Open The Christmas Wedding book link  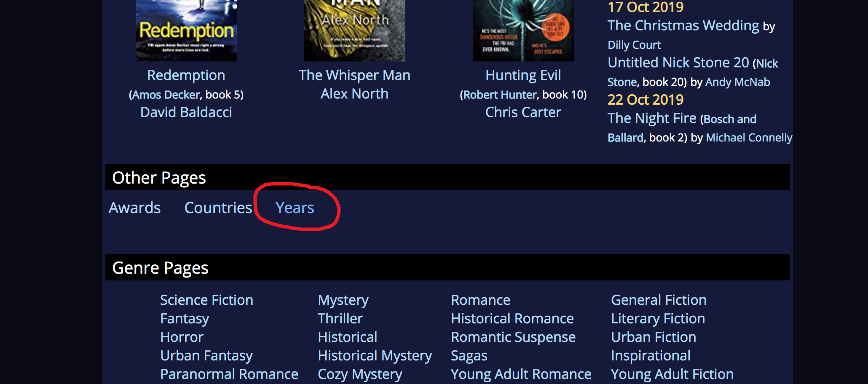683,25
